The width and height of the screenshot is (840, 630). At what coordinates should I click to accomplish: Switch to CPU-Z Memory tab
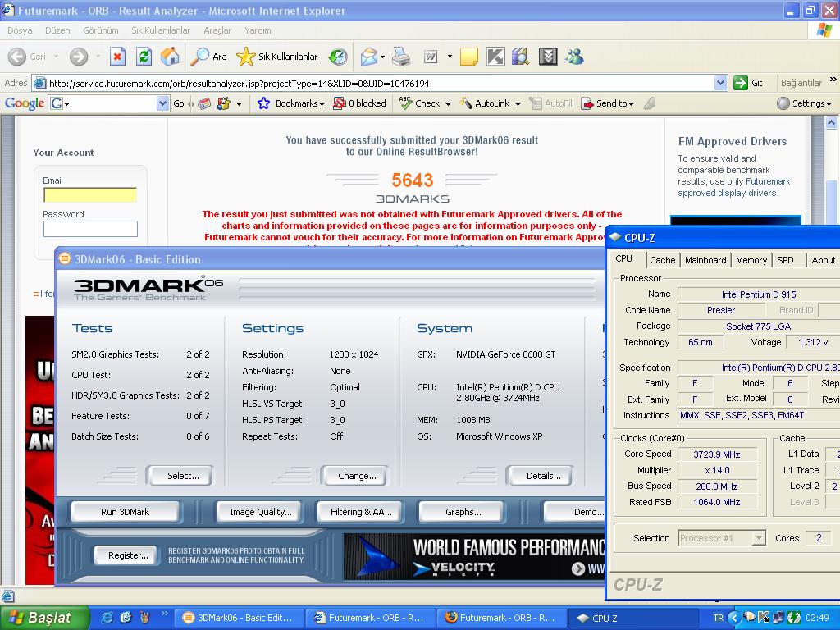point(751,260)
